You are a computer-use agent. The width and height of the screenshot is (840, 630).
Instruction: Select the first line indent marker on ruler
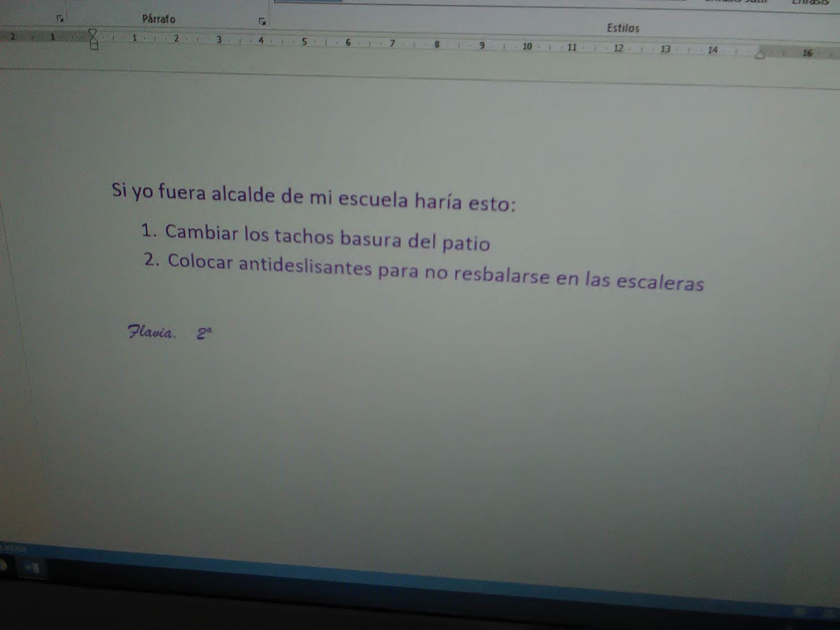(x=93, y=33)
